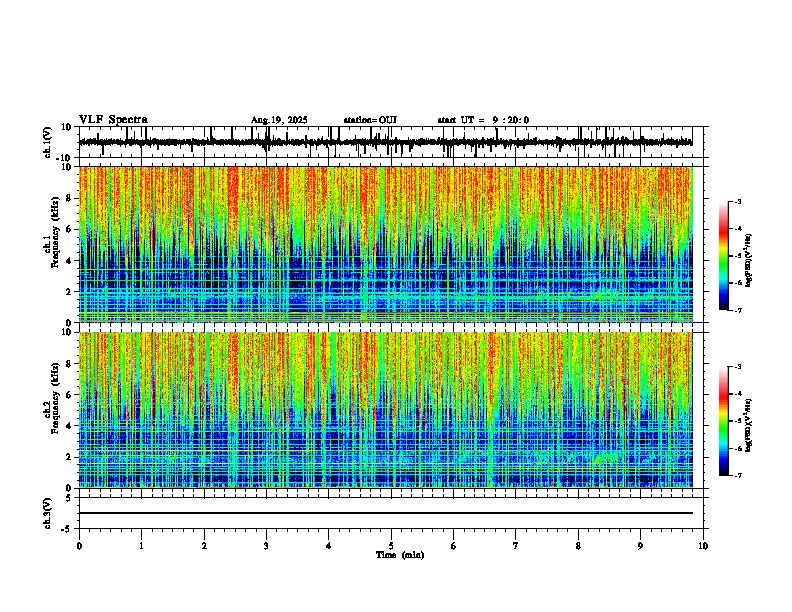This screenshot has height=612, width=792.
Task: Click the "4" kHz tick on ch.2 frequency axis
Action: (69, 426)
